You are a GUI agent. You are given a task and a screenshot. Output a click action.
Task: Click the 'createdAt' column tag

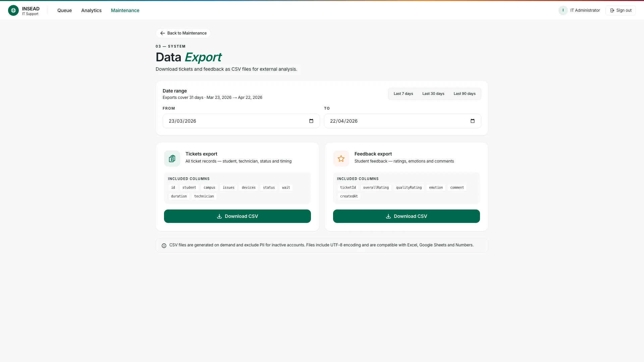click(349, 196)
